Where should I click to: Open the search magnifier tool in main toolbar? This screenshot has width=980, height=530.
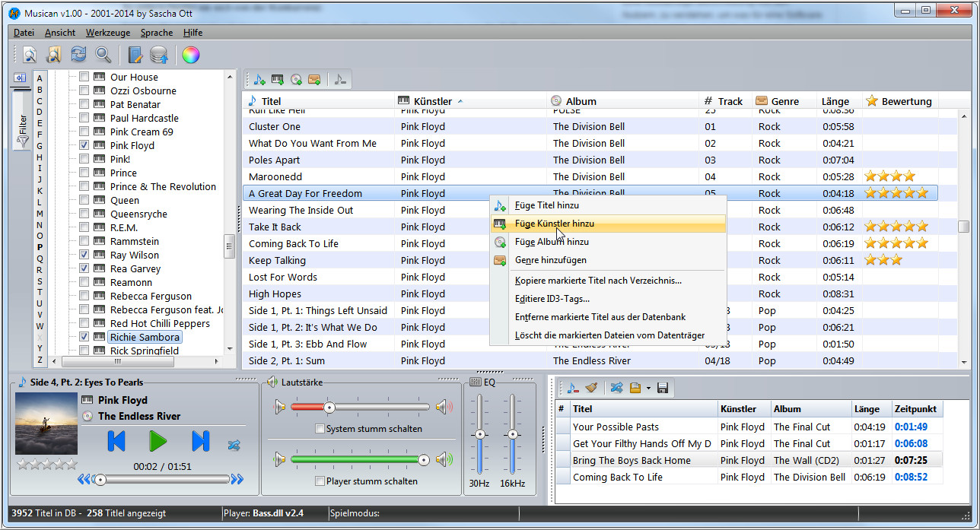point(103,55)
